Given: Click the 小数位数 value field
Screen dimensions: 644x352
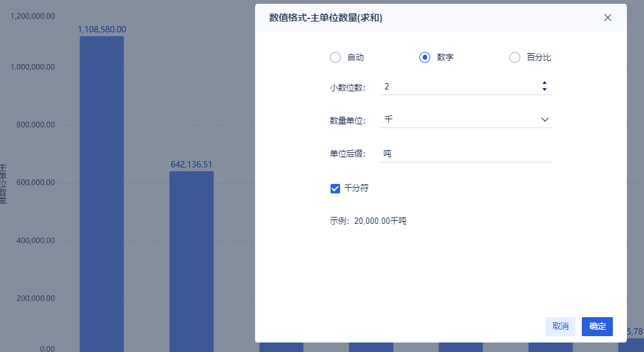Looking at the screenshot, I should [x=466, y=87].
